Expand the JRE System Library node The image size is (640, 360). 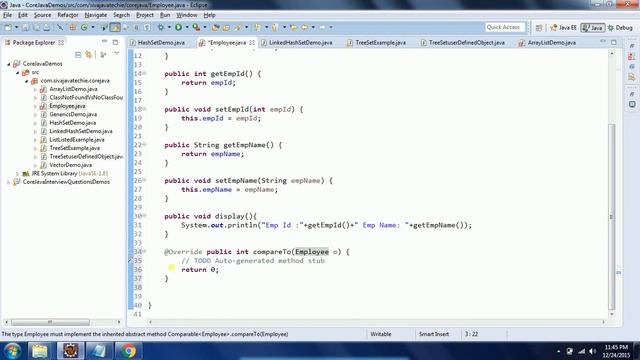(x=18, y=174)
